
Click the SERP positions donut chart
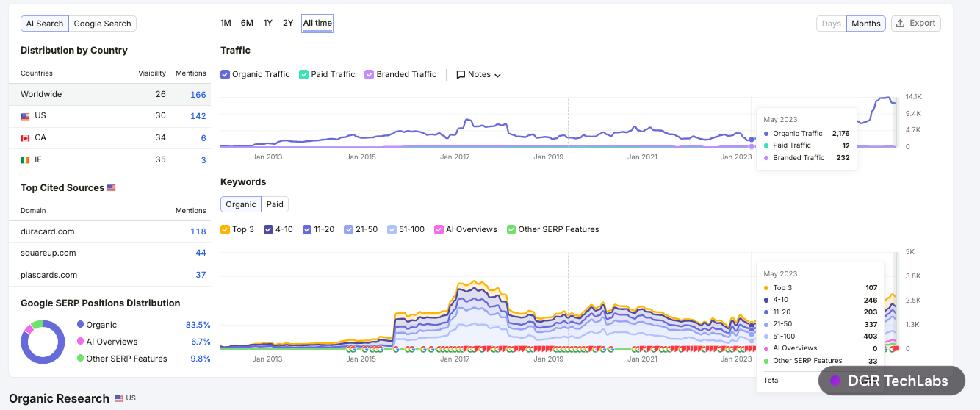coord(43,342)
